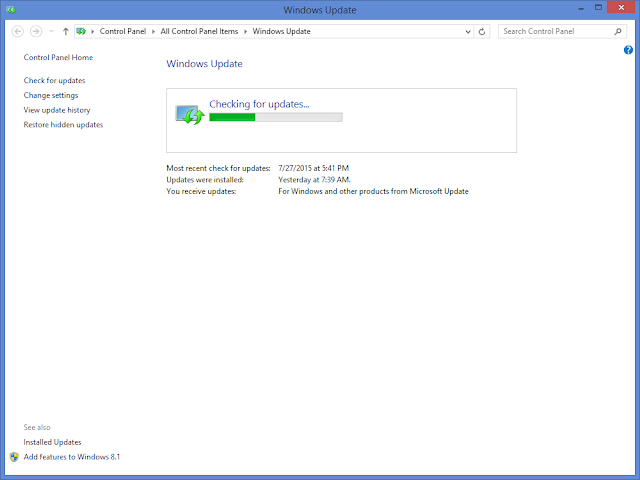Click the Forward navigation arrow
Screen dimensions: 640x480
point(36,31)
